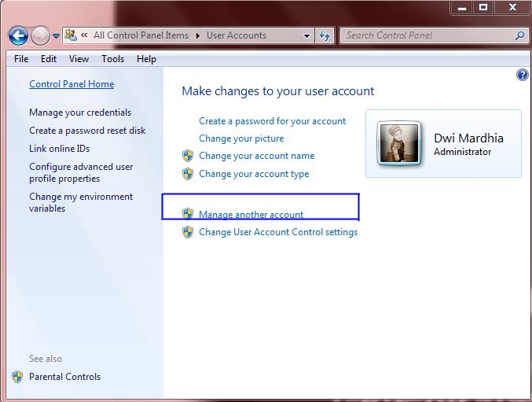Expand the address bar history dropdown arrow
The height and width of the screenshot is (402, 532).
(306, 35)
